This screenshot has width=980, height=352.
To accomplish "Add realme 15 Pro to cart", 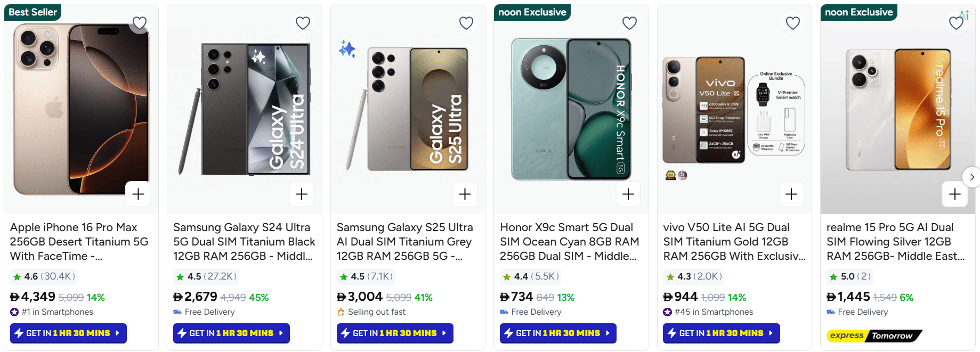I will click(x=954, y=194).
